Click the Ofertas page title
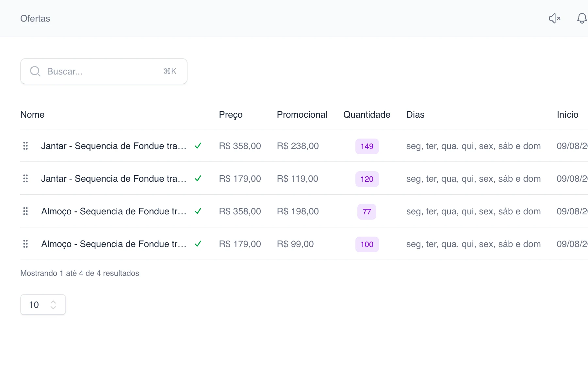 (35, 18)
